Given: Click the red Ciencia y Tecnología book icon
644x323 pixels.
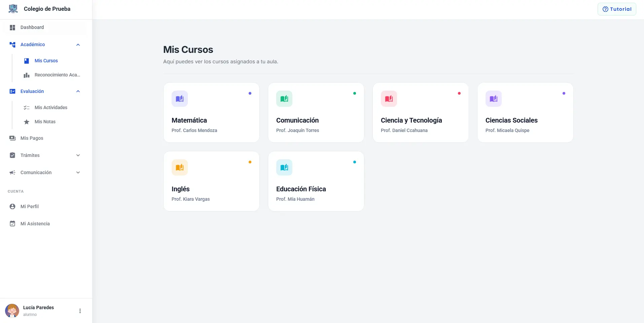Looking at the screenshot, I should click(x=389, y=99).
